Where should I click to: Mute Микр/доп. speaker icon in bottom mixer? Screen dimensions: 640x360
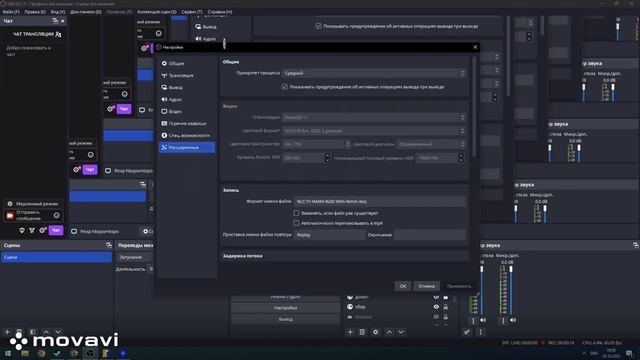coord(513,320)
